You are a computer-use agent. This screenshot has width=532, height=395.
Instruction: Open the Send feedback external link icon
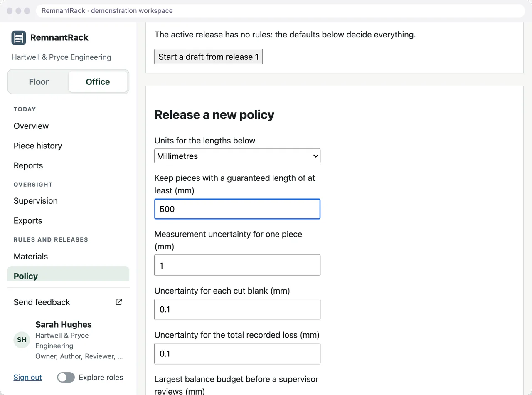click(x=119, y=302)
